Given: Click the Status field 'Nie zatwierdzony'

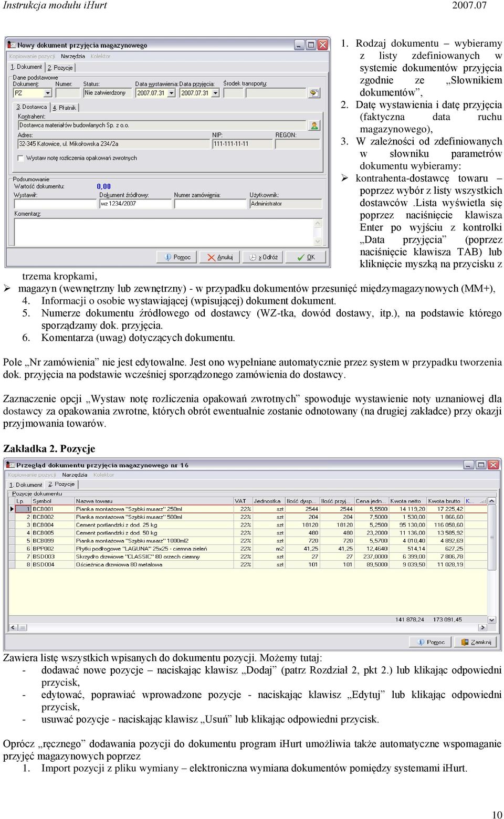Looking at the screenshot, I should pos(108,93).
